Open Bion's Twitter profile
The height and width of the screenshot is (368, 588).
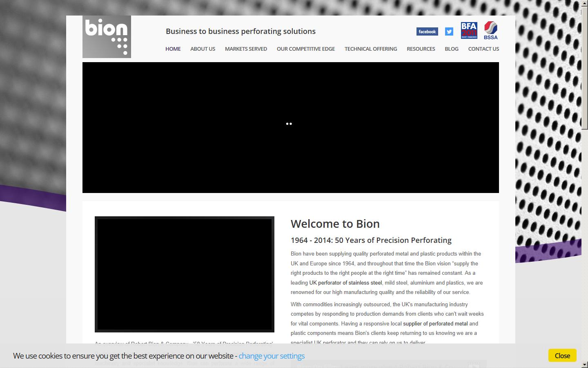tap(448, 31)
